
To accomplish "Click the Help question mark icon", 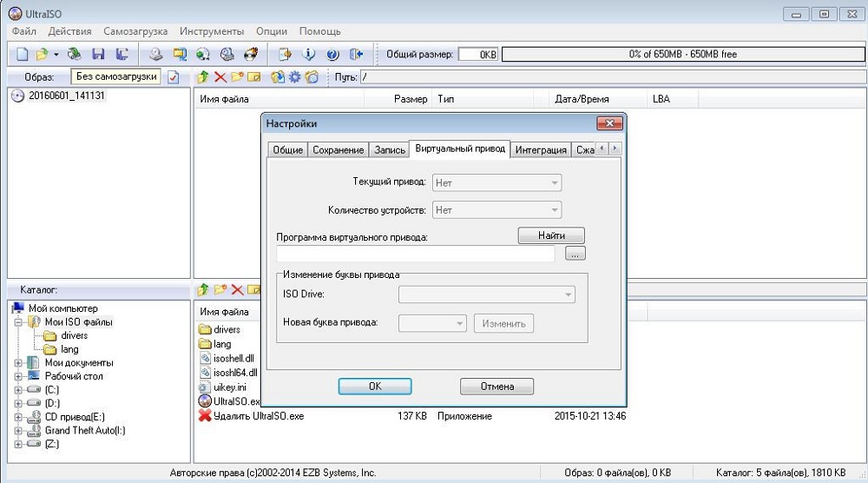I will click(332, 54).
